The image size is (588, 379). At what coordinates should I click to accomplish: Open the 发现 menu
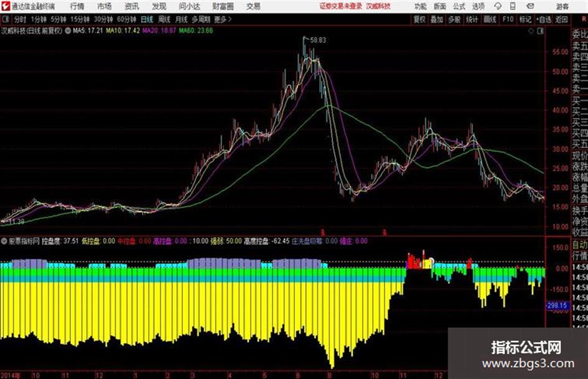click(159, 6)
